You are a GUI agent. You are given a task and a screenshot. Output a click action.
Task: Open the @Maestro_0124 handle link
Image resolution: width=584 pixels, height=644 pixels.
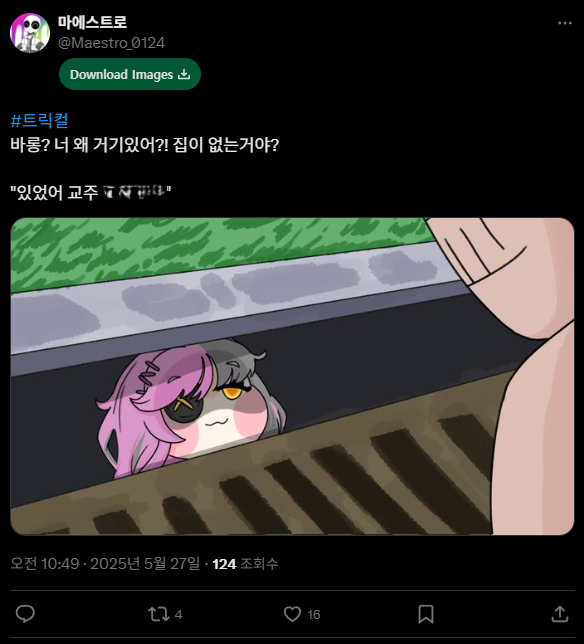(111, 43)
